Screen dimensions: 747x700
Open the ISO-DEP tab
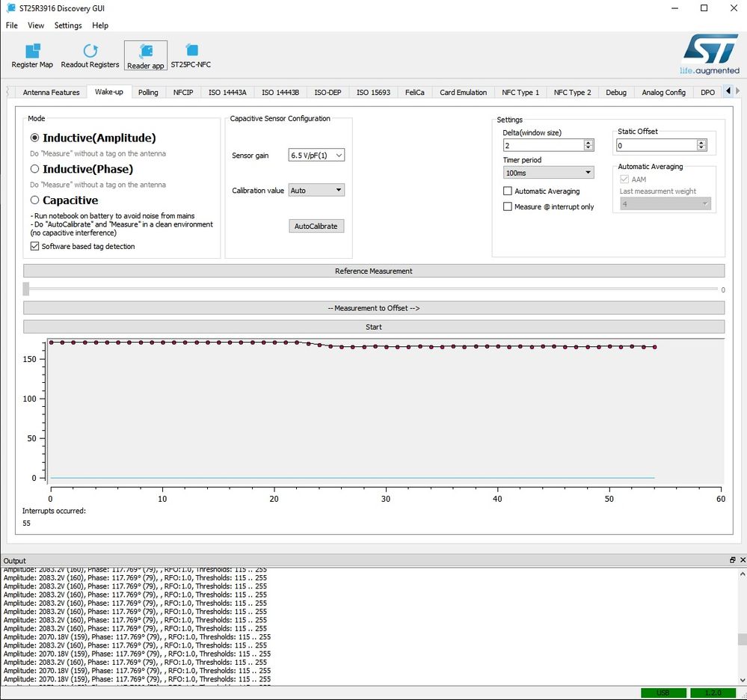click(328, 93)
